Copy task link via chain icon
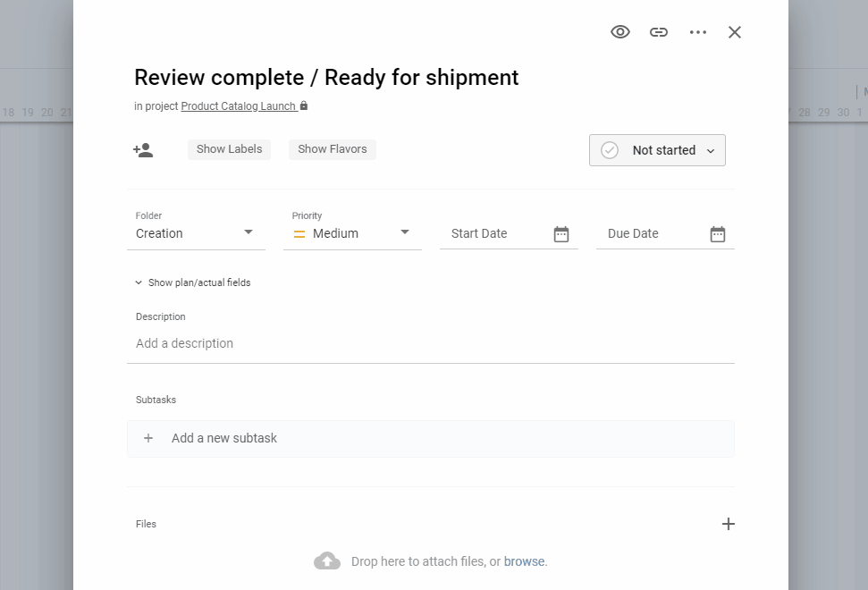The width and height of the screenshot is (868, 590). click(659, 32)
